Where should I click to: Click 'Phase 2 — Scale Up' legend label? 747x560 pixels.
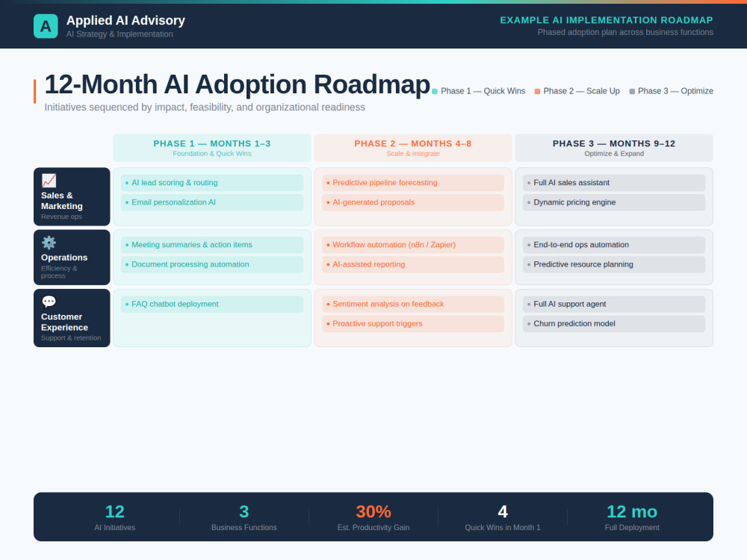pyautogui.click(x=582, y=91)
